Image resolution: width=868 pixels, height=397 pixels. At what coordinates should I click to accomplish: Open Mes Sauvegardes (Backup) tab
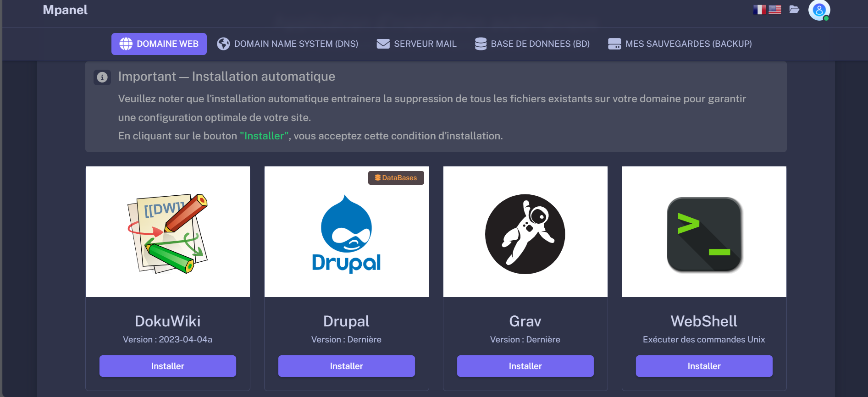pos(680,44)
